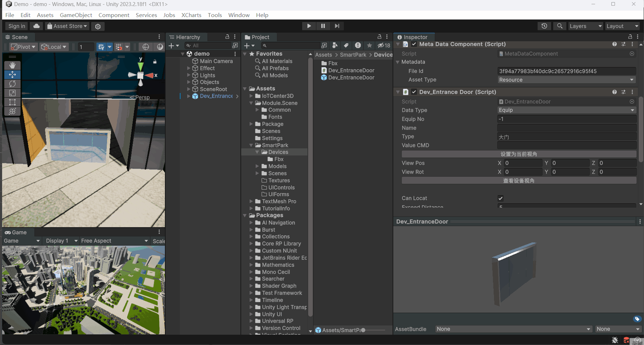Click the 设置为当前视角 button
This screenshot has width=644, height=345.
pyautogui.click(x=518, y=154)
